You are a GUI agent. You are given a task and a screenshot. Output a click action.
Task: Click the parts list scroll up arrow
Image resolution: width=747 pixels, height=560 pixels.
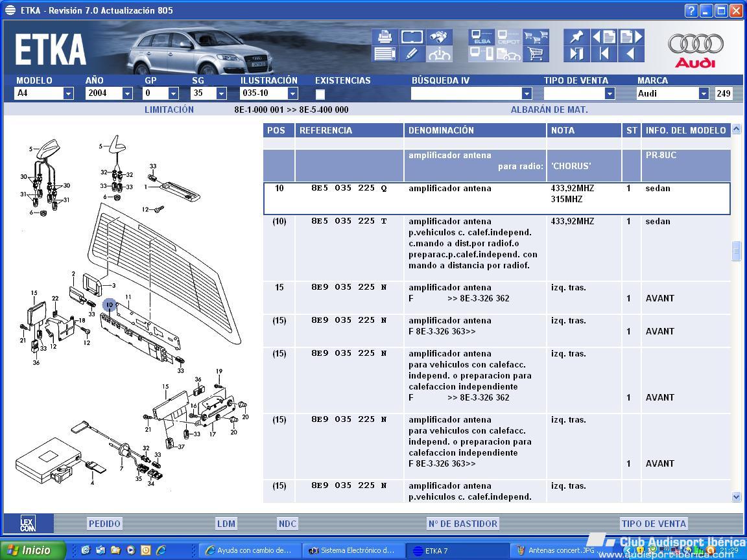pos(736,128)
